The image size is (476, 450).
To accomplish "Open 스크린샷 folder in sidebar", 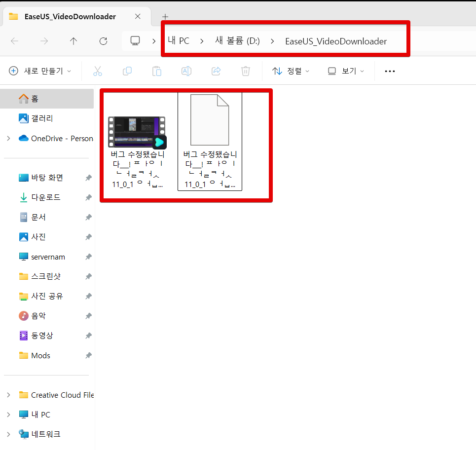I will pos(45,276).
